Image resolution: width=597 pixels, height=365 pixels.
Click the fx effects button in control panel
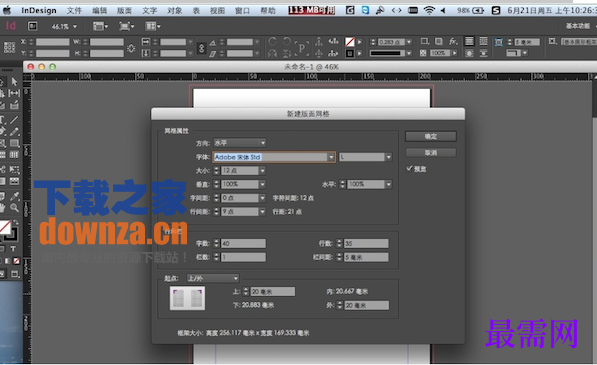click(453, 41)
